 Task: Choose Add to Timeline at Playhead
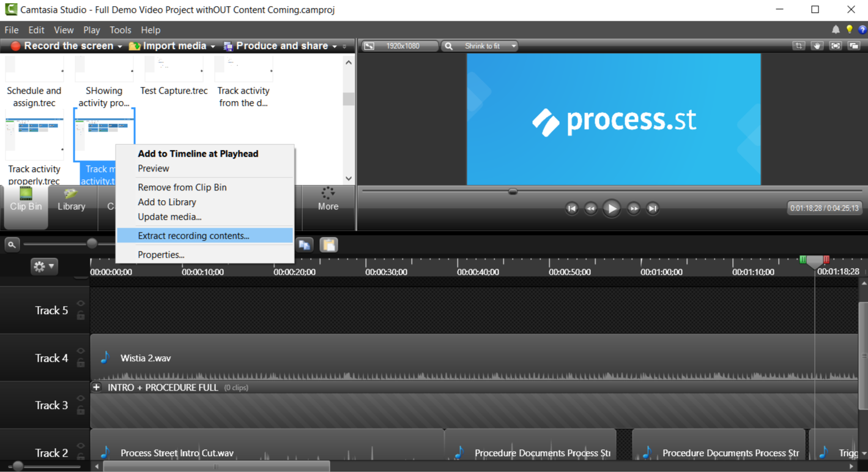(205, 154)
